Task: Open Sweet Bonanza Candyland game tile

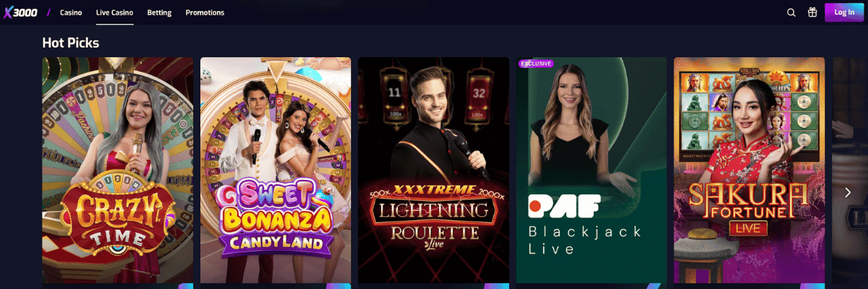Action: point(276,171)
